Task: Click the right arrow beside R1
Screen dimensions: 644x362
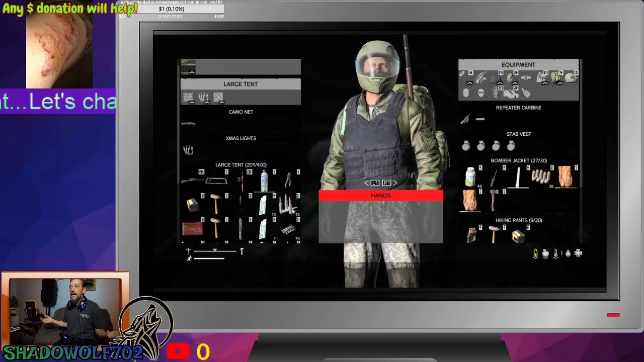Action: (395, 183)
